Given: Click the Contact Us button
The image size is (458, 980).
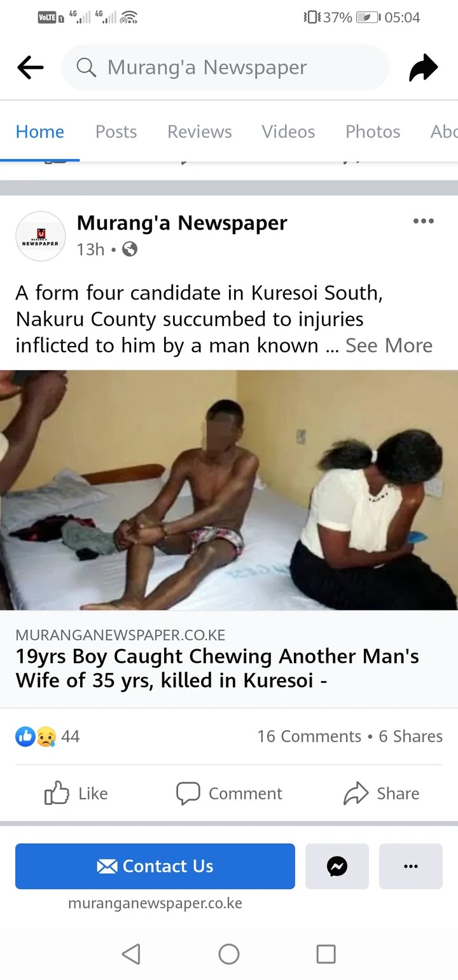Looking at the screenshot, I should (x=155, y=866).
